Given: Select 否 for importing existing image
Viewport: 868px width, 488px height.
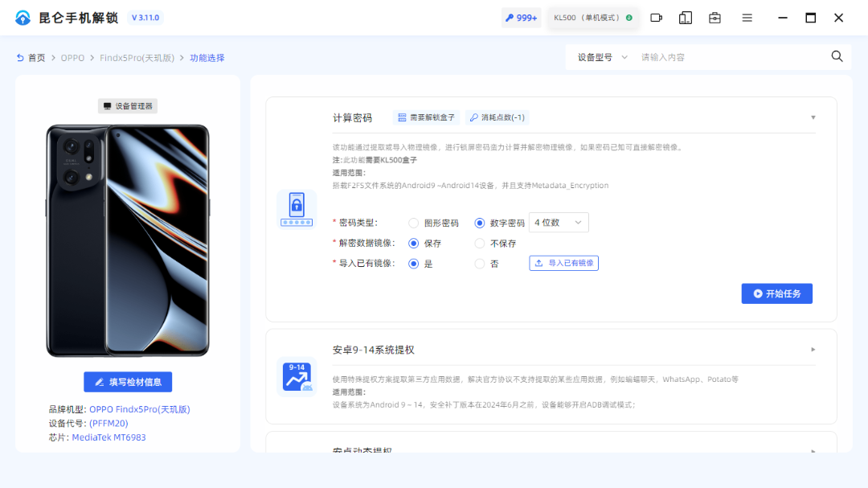Looking at the screenshot, I should [x=480, y=264].
